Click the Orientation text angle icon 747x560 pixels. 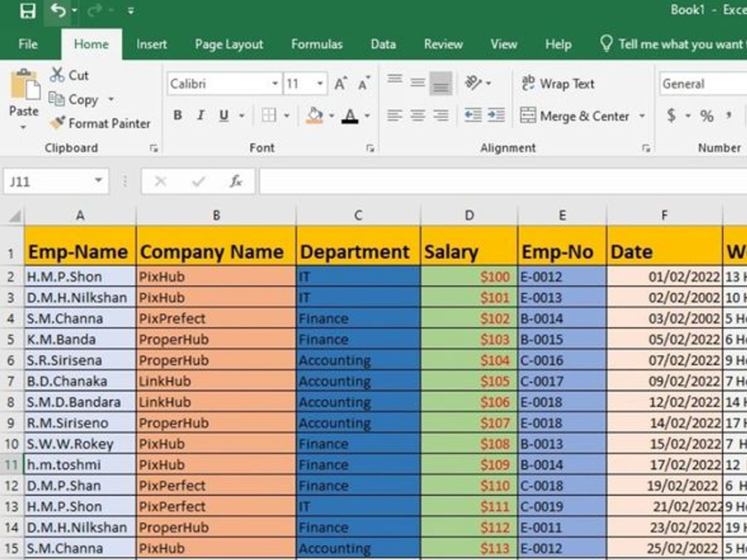(x=474, y=83)
